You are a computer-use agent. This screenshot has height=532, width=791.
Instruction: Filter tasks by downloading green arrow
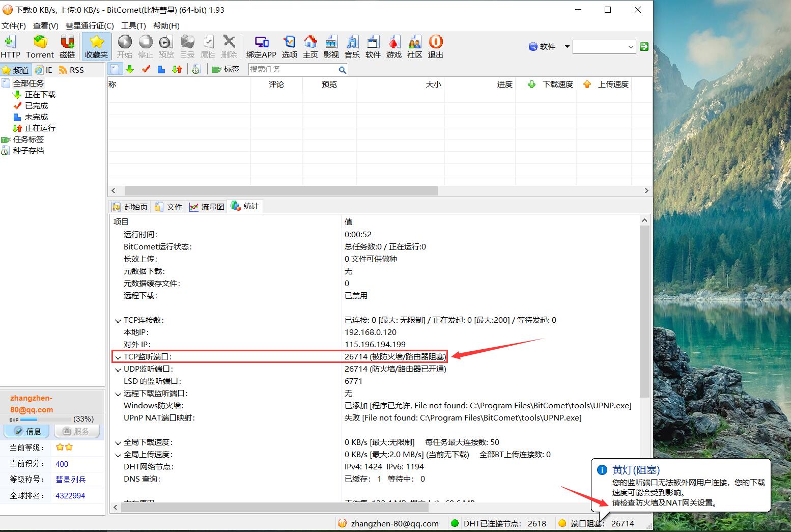(x=130, y=69)
